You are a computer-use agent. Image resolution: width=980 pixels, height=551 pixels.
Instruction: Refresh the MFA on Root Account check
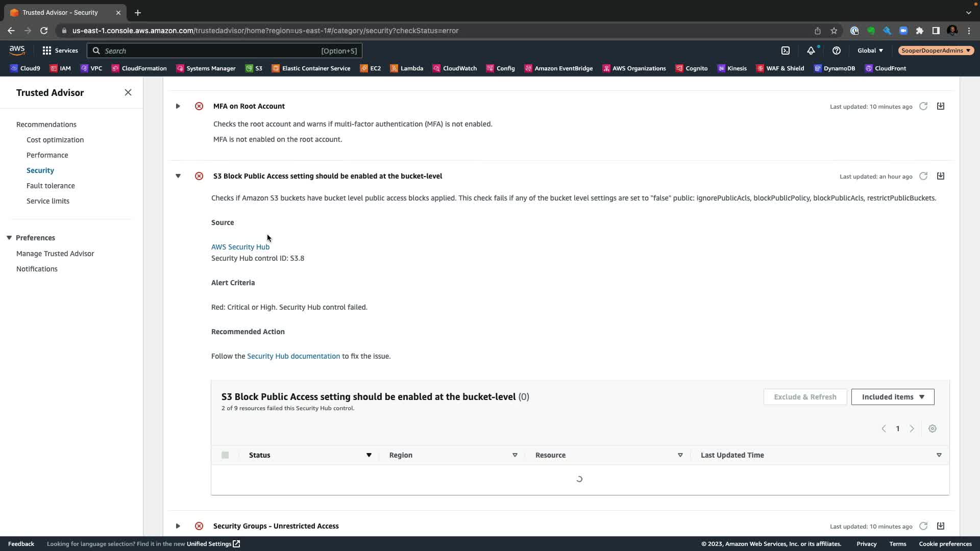923,106
